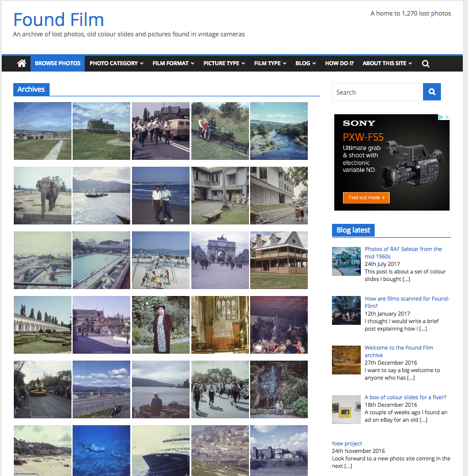This screenshot has height=476, width=468.
Task: Open the man in rowing boat photo
Action: click(161, 389)
